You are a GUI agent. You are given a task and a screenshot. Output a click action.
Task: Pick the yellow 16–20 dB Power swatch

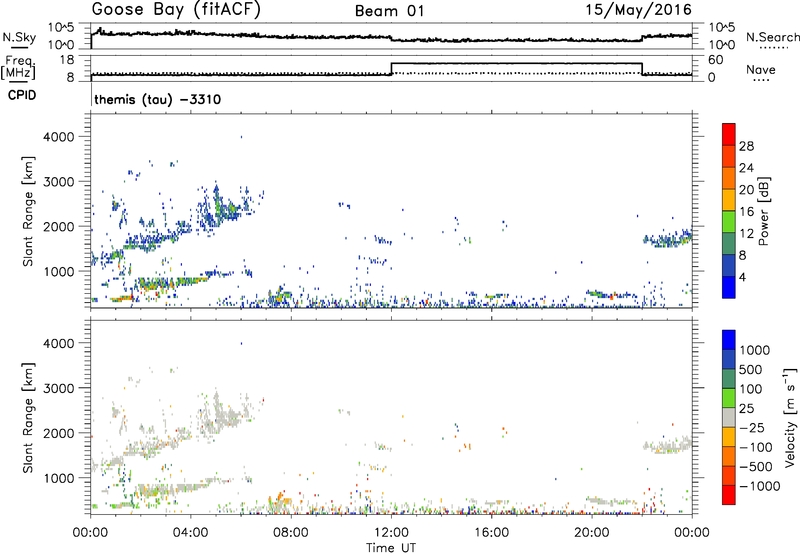point(729,200)
